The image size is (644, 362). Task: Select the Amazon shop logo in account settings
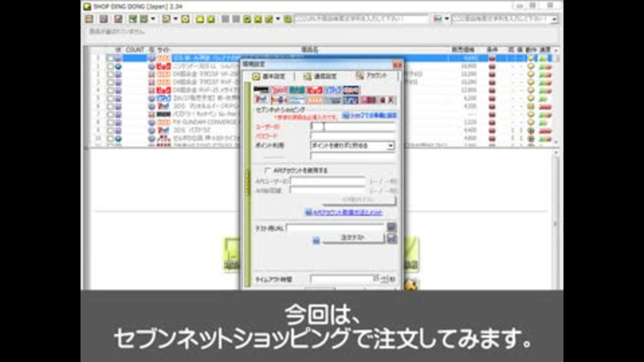coord(261,90)
